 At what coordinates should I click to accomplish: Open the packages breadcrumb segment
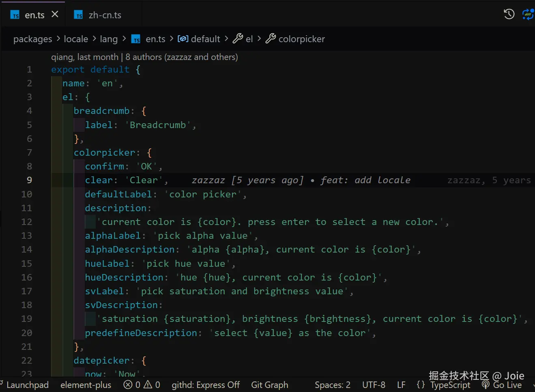(x=32, y=39)
